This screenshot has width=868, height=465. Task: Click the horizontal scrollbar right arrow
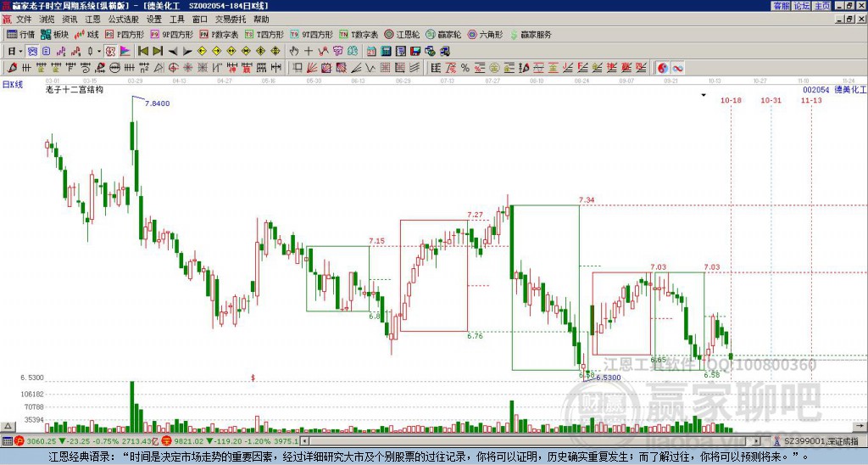pos(757,441)
